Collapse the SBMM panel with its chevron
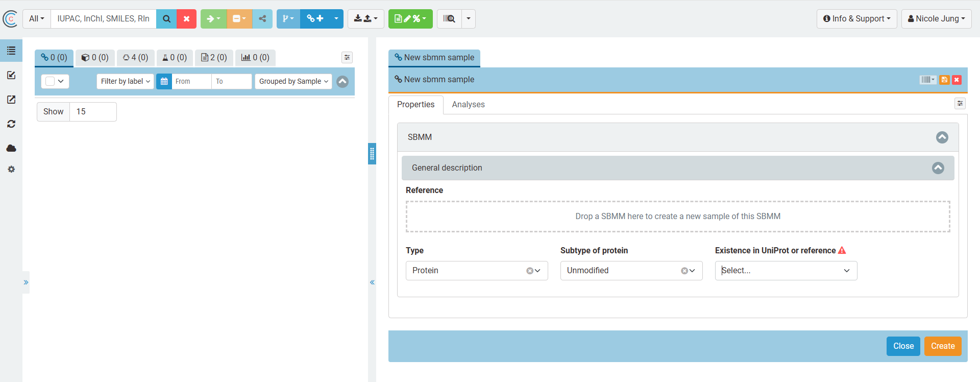 (942, 137)
